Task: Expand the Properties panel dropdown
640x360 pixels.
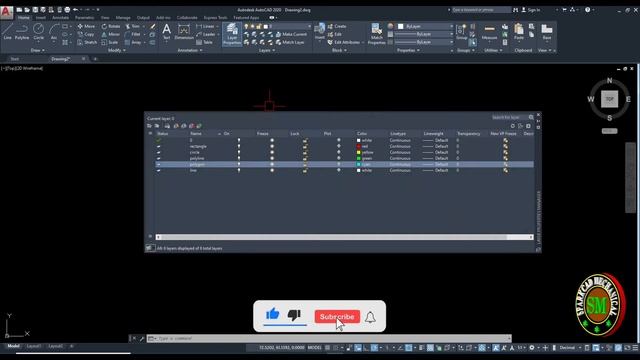Action: (408, 50)
